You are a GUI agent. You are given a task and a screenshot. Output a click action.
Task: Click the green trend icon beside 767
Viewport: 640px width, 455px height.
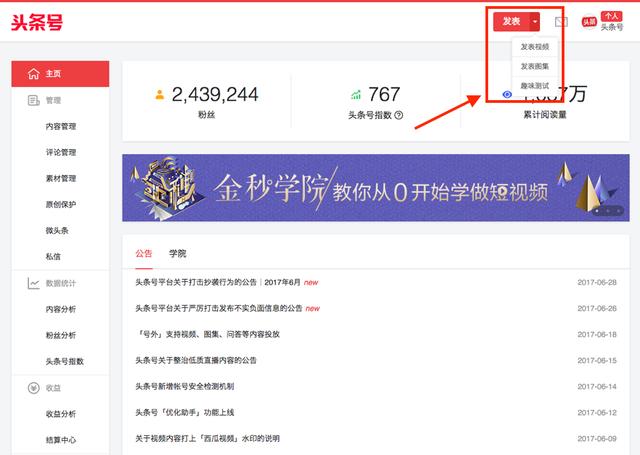[x=356, y=95]
